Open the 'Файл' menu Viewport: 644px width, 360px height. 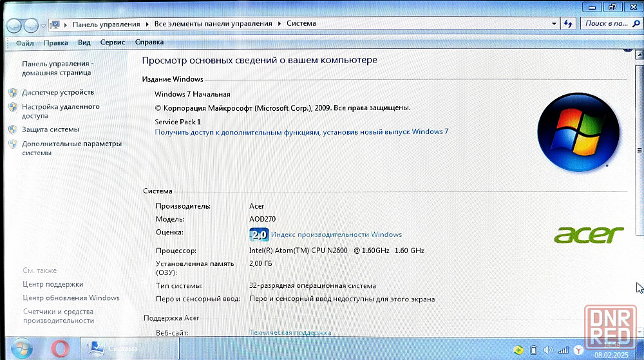24,43
